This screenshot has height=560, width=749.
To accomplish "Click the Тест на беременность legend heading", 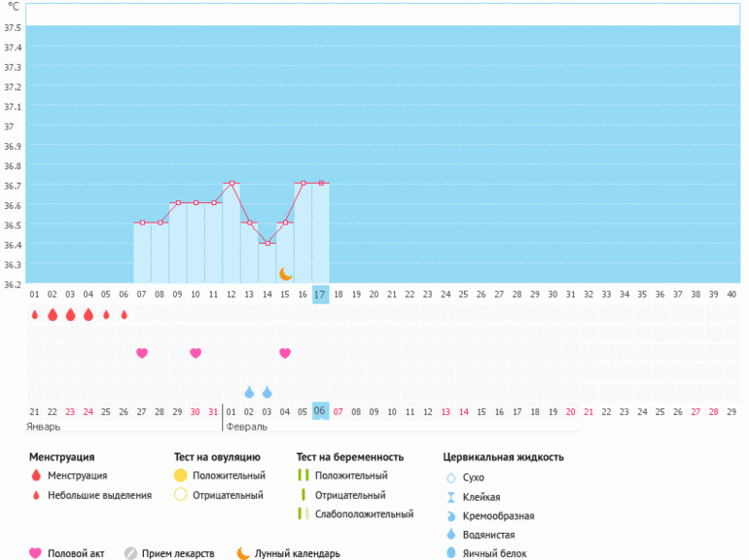I will pyautogui.click(x=348, y=456).
